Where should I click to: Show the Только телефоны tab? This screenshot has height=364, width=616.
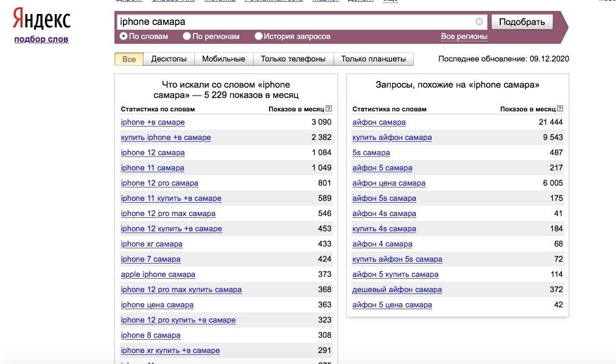(293, 59)
